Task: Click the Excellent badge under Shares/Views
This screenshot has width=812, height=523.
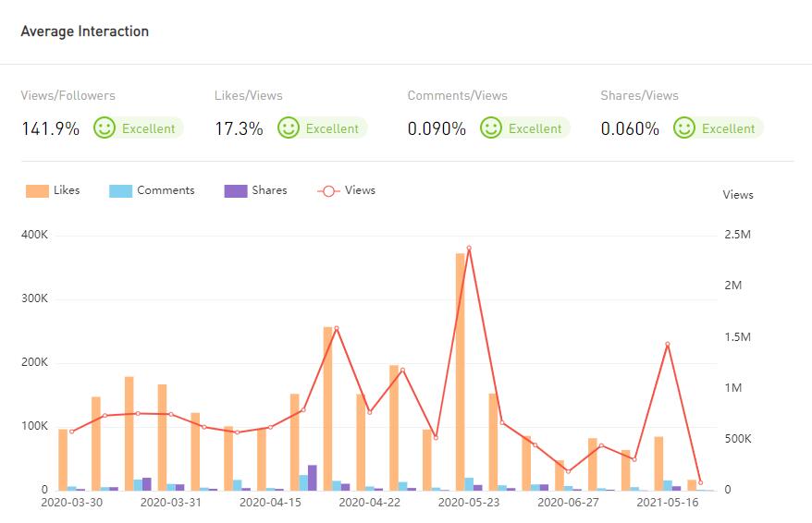Action: click(x=728, y=128)
